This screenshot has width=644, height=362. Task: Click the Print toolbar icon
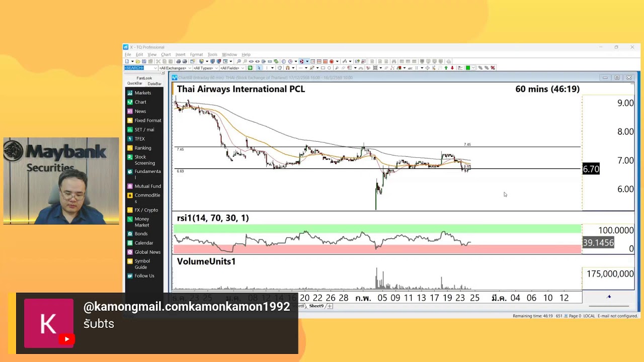(179, 61)
